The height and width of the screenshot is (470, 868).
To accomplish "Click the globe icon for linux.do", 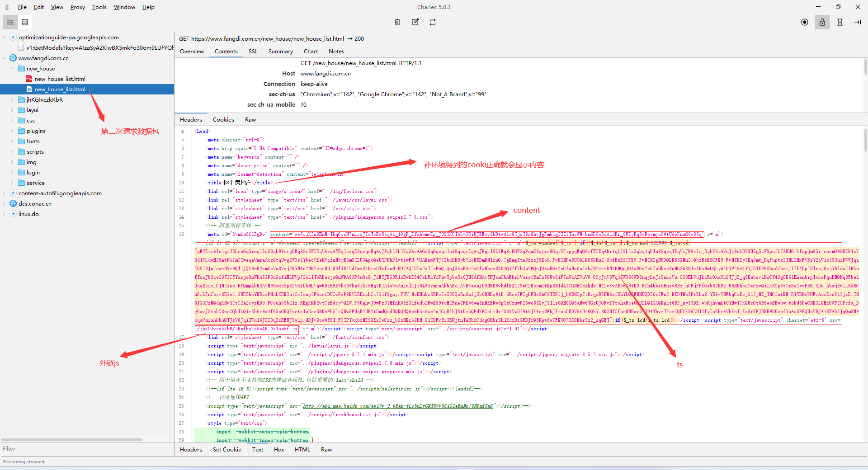I will pos(13,214).
